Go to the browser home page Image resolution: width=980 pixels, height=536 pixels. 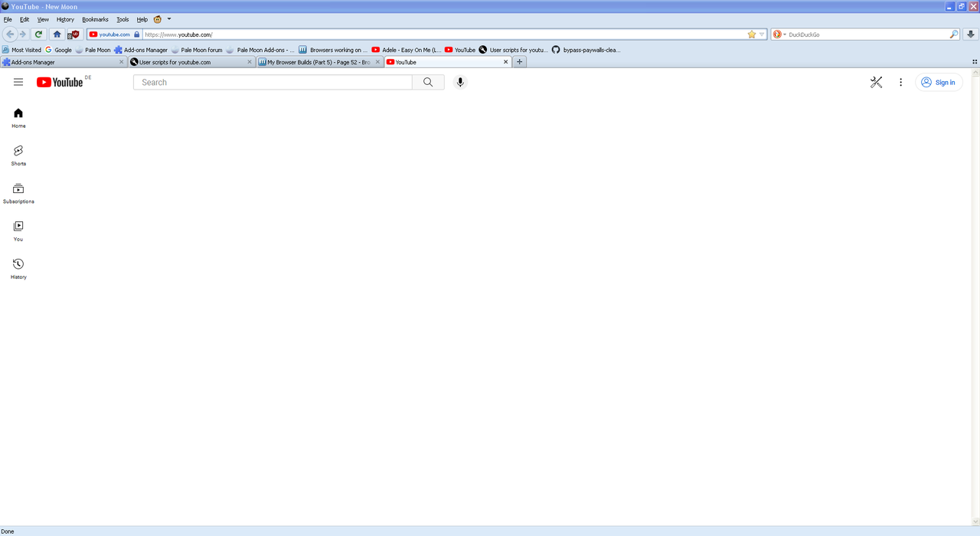[x=57, y=34]
